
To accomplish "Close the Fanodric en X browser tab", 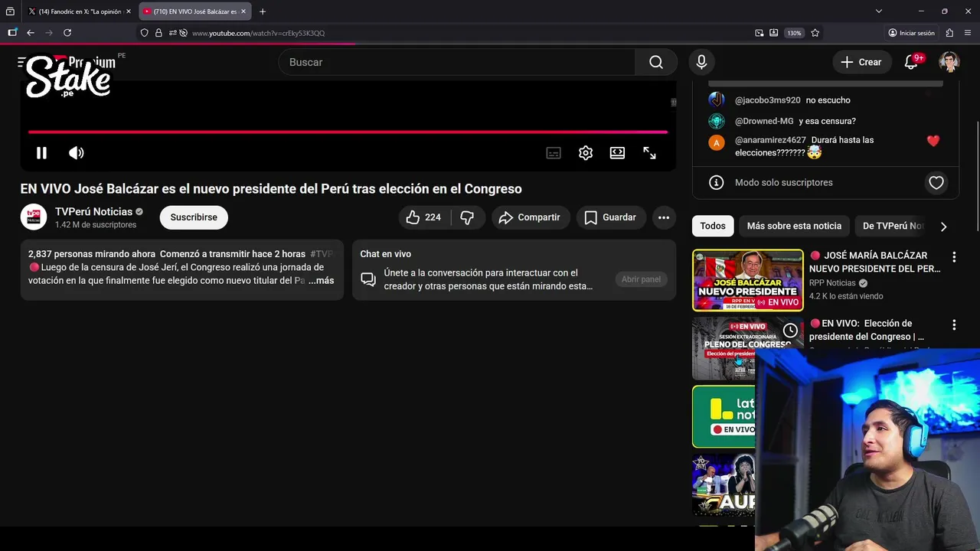I will (129, 11).
